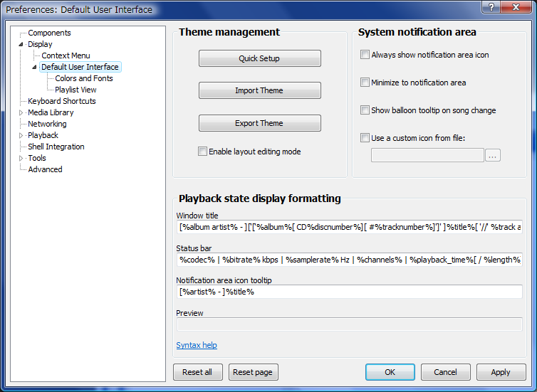This screenshot has width=537, height=392.
Task: Confirm settings with OK button
Action: point(390,372)
